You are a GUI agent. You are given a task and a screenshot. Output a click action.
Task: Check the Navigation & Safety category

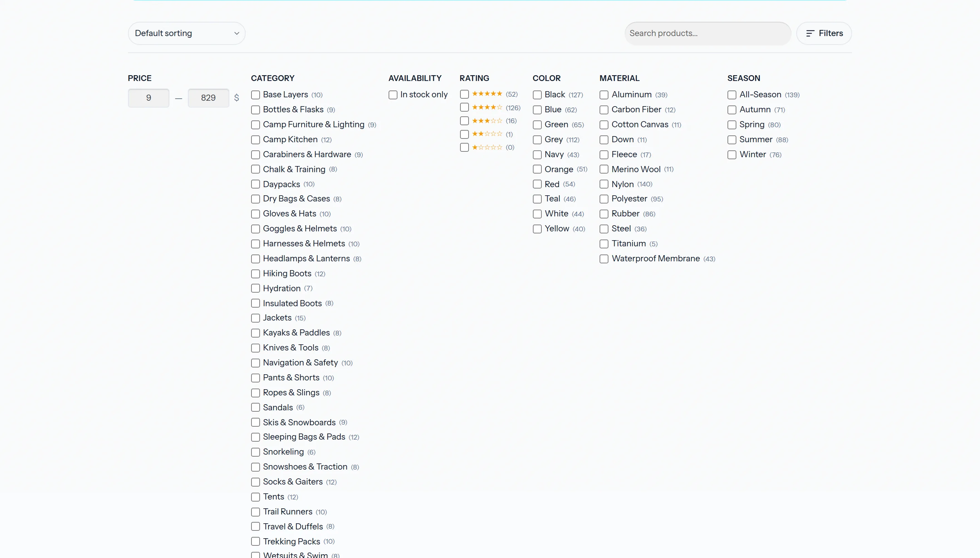point(256,363)
